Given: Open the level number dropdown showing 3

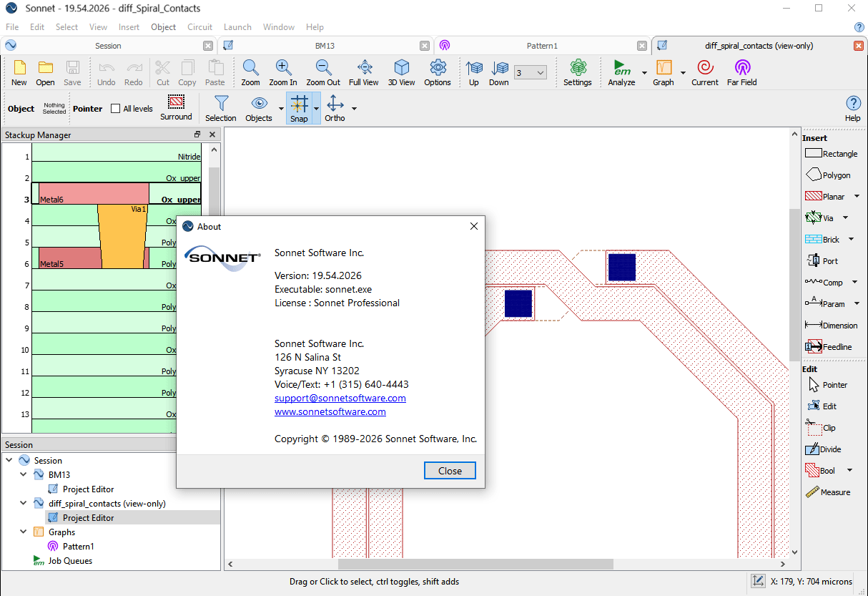Looking at the screenshot, I should point(531,73).
